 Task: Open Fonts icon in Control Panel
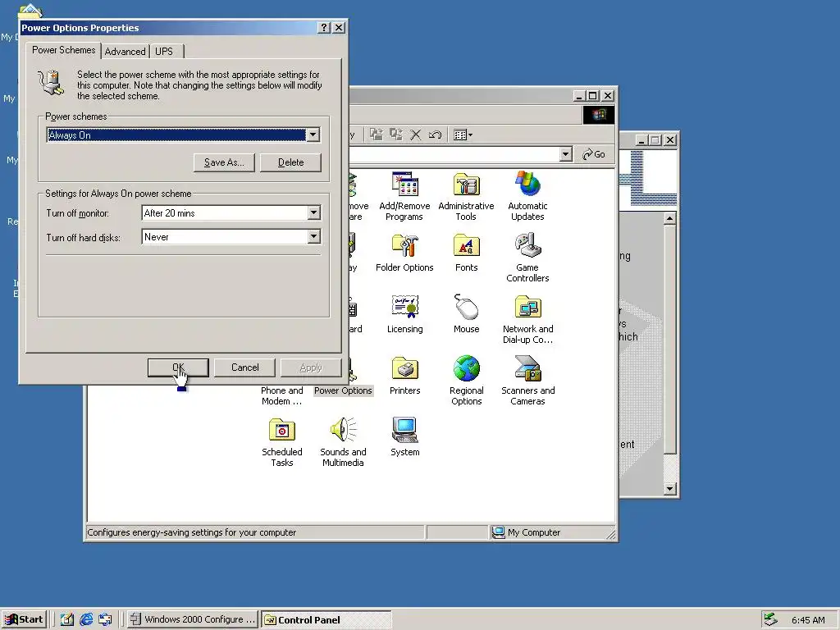(x=466, y=253)
